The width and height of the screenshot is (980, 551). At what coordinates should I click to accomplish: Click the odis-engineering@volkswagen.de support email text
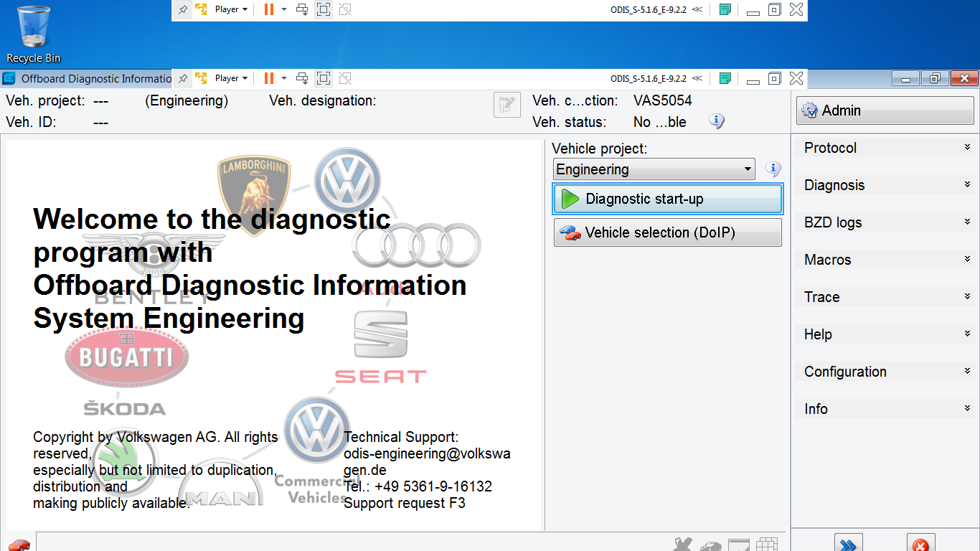tap(428, 462)
